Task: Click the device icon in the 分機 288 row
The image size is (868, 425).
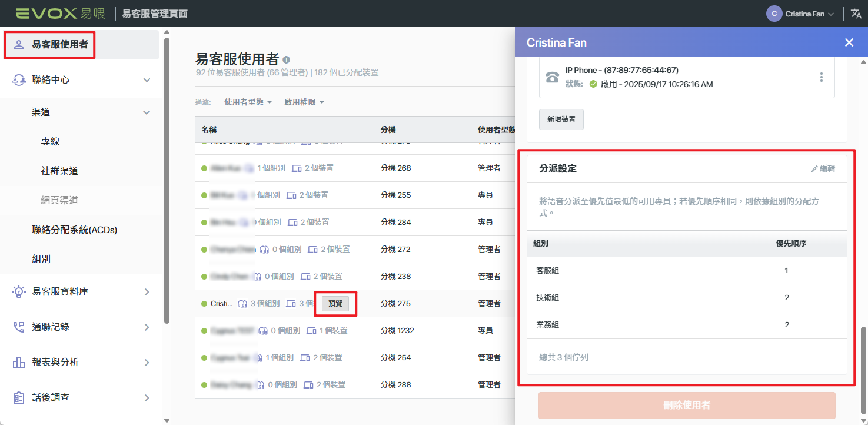Action: click(308, 385)
